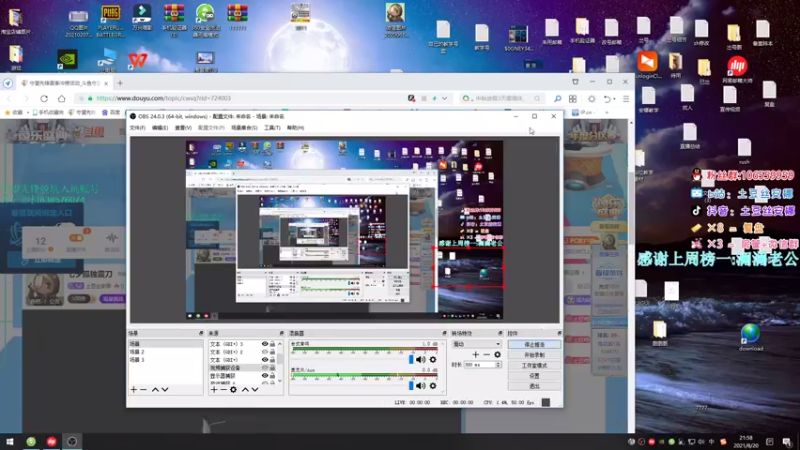Open the OBS icon in the taskbar
Viewport: 800px width, 450px height.
pyautogui.click(x=72, y=442)
